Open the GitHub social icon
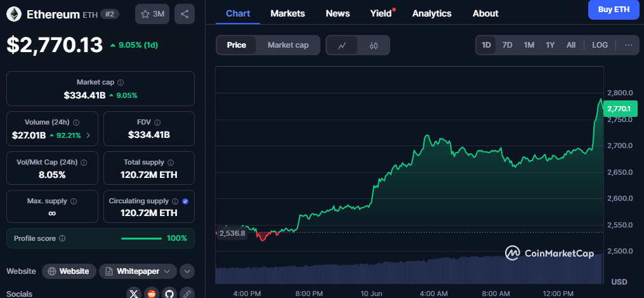Screen dimensions: 644x298 tap(169, 294)
